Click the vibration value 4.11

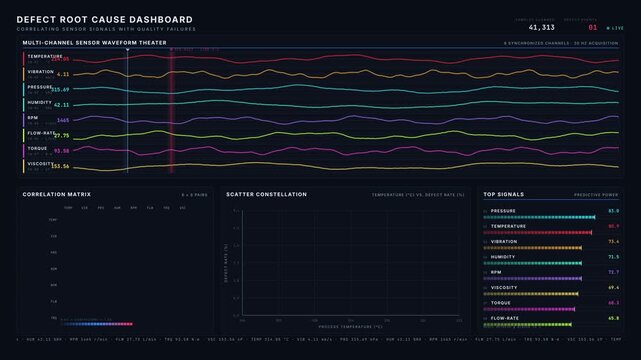tap(63, 74)
